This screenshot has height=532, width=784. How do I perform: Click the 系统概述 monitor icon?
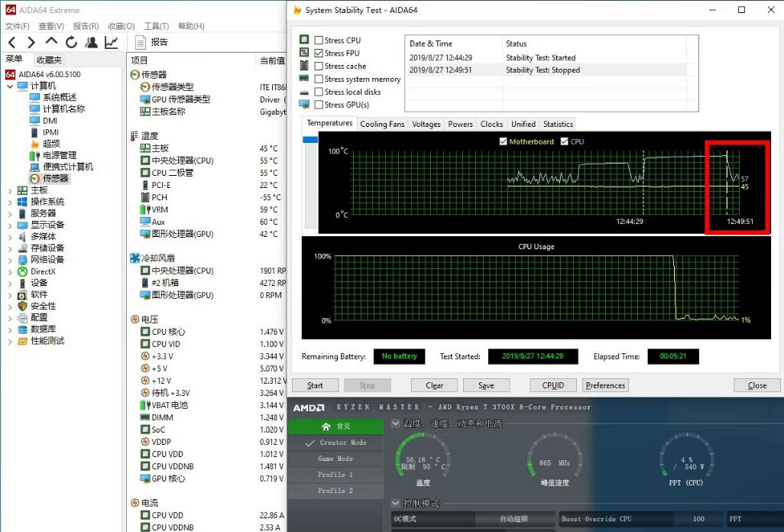tap(34, 97)
